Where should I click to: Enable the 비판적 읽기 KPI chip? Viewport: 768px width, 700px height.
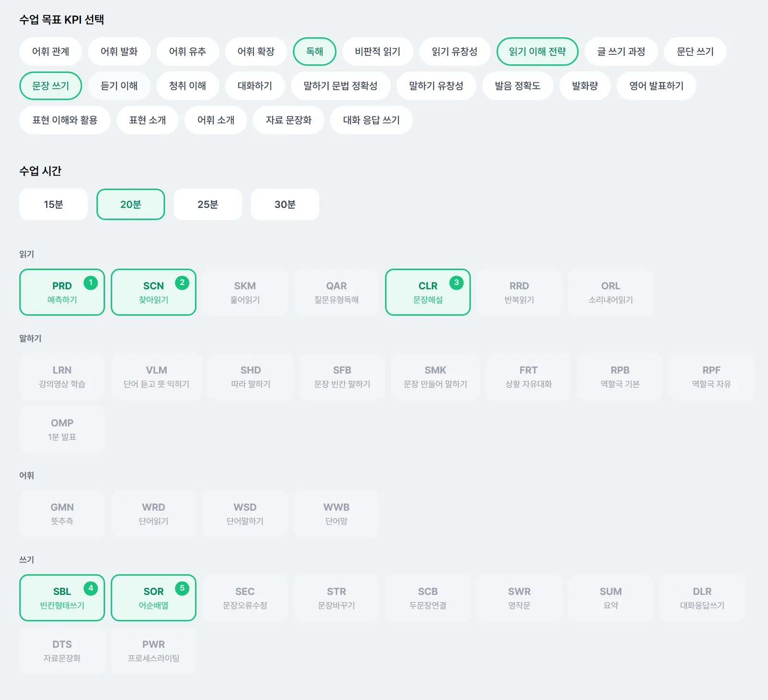377,51
